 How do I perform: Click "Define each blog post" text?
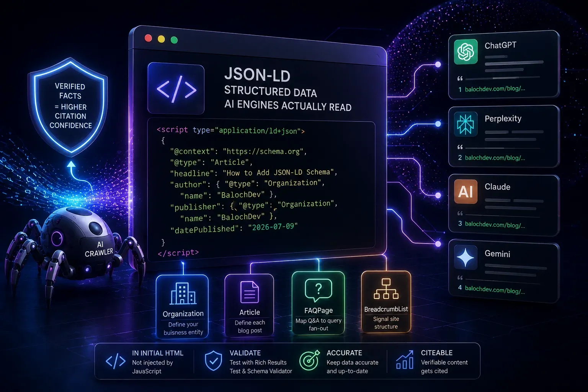[x=250, y=327]
